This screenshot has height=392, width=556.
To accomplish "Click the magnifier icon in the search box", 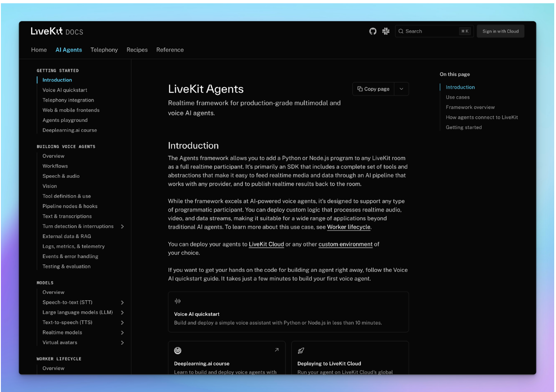I will 401,31.
